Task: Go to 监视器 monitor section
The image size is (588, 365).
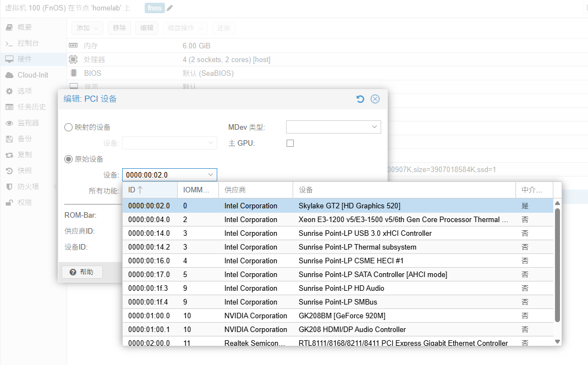Action: coord(28,123)
